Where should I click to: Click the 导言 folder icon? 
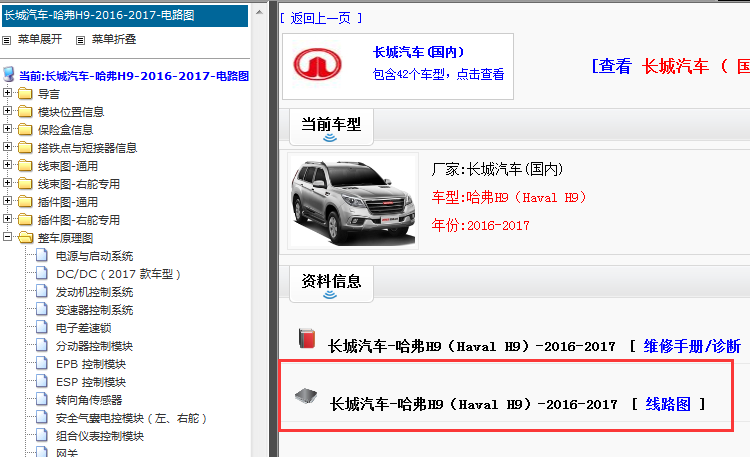25,94
